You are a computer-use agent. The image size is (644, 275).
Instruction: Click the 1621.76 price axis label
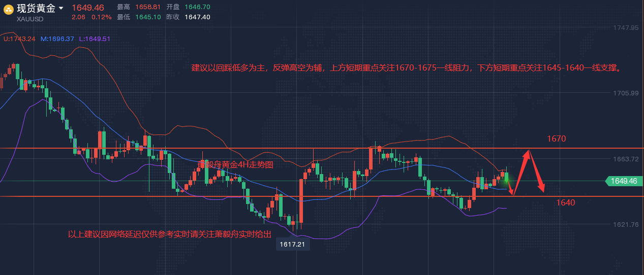626,224
